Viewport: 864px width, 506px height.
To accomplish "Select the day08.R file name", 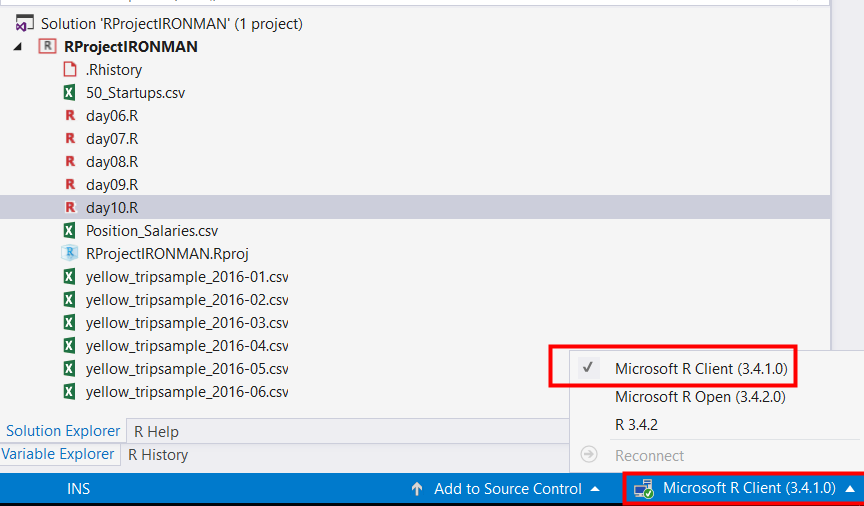I will pos(112,162).
